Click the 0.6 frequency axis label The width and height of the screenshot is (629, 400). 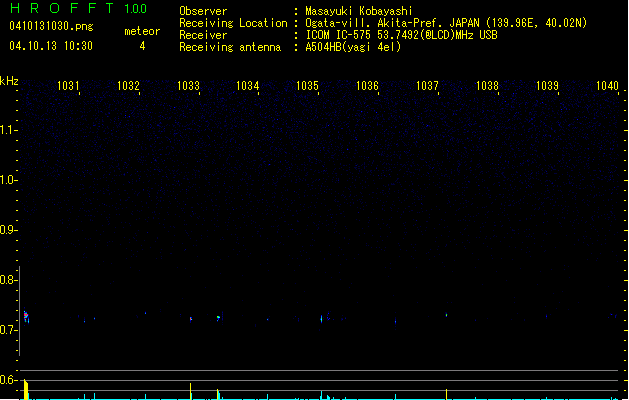[8, 380]
